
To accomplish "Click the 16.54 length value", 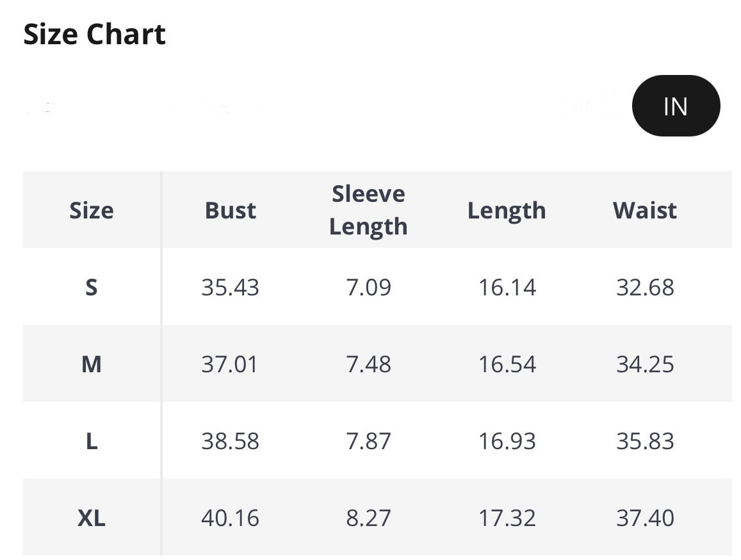I will pyautogui.click(x=507, y=364).
